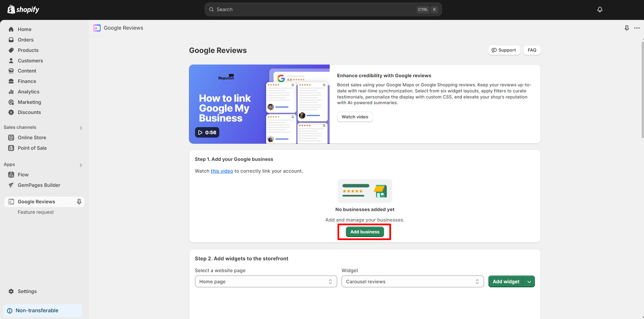Select Marketing in the sidebar
Viewport: 644px width, 319px height.
point(29,102)
